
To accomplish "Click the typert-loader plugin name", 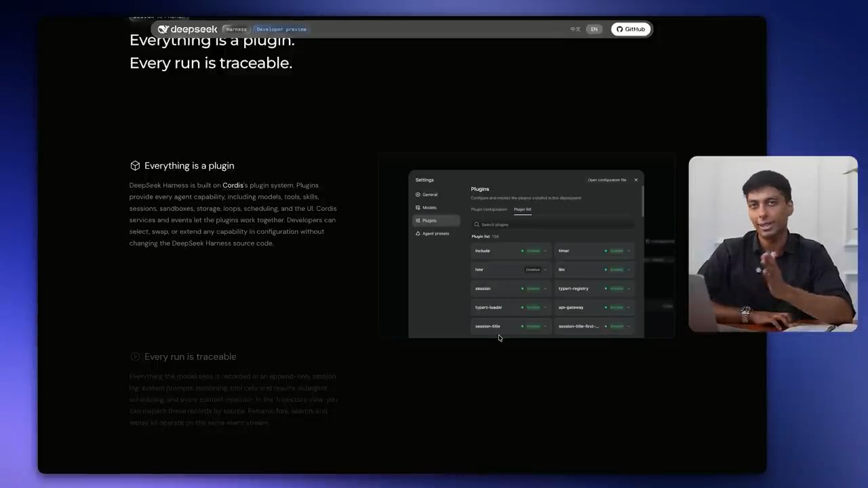I will point(488,308).
